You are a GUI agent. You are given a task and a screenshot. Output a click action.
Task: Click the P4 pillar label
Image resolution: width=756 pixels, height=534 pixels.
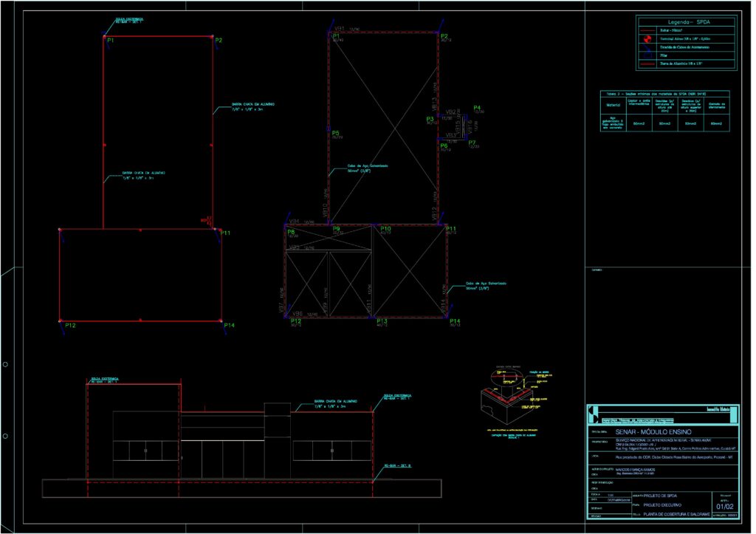(x=477, y=108)
